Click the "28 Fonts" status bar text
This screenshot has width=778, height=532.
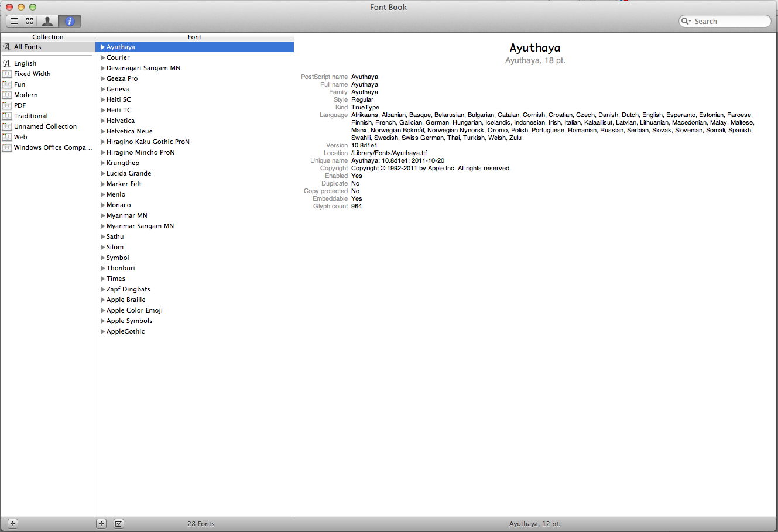[201, 524]
